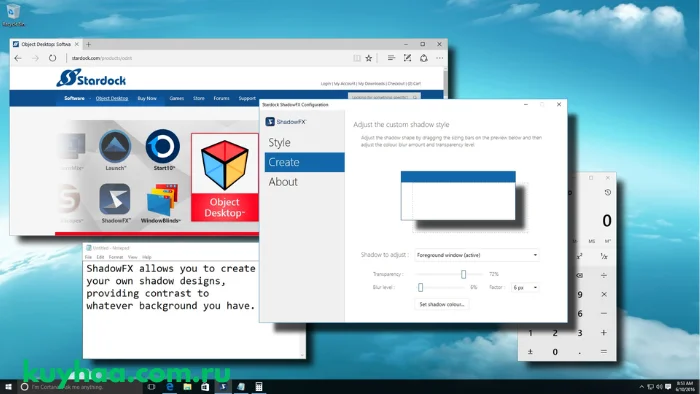Open the Factor dropdown
700x394 pixels.
coord(525,287)
